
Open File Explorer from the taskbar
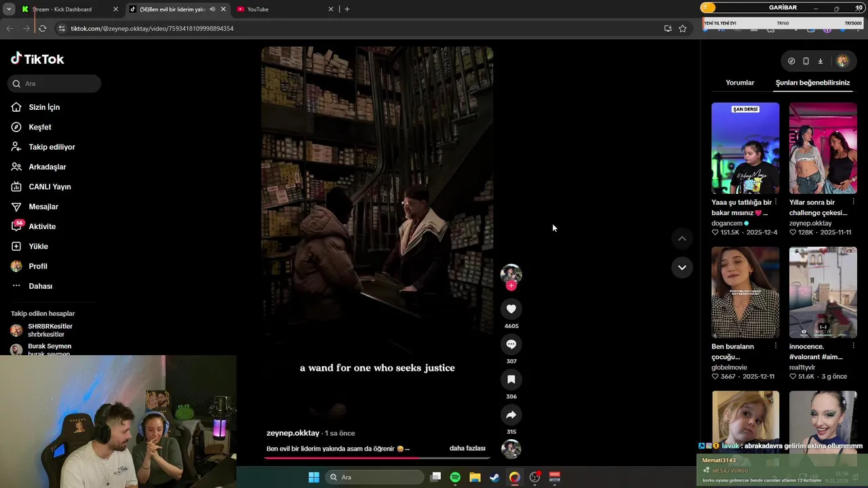475,477
